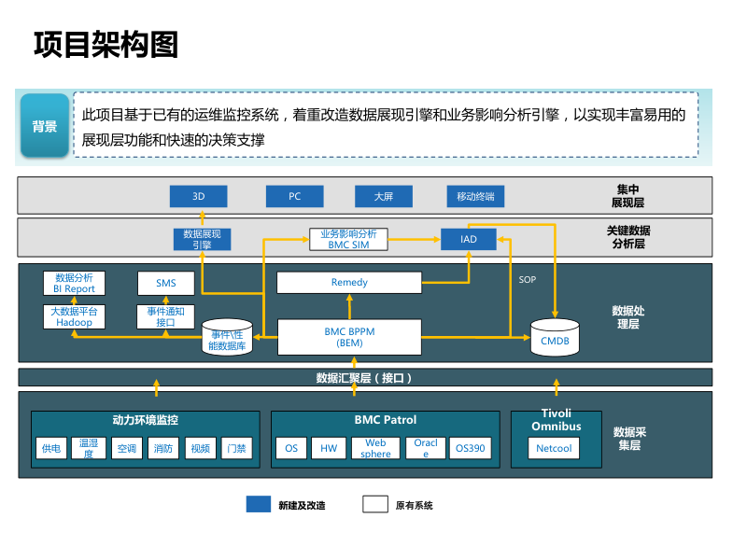Select the 大数据平台 Hadoop box
The width and height of the screenshot is (747, 560).
coord(74,316)
